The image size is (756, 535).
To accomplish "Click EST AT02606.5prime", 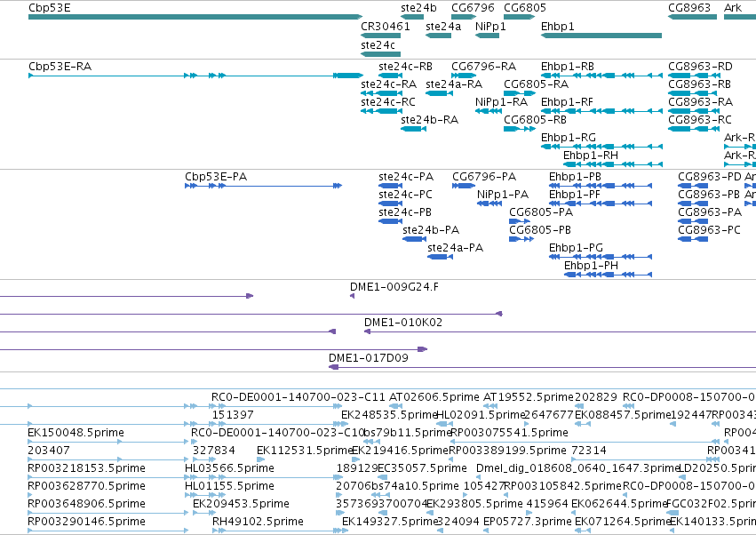I will 434,397.
